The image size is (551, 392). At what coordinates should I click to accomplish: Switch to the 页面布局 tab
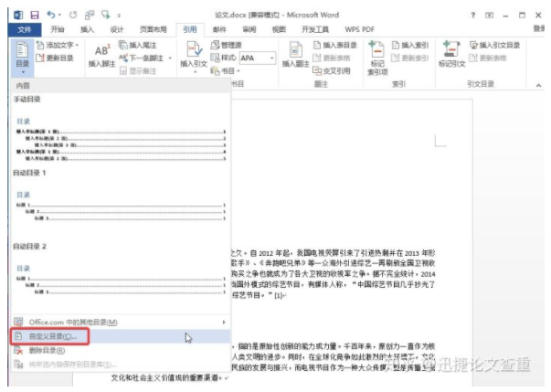point(154,29)
